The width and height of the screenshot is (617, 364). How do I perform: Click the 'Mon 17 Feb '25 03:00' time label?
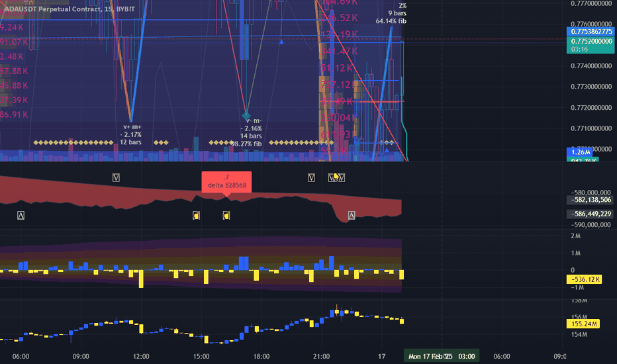tap(442, 356)
